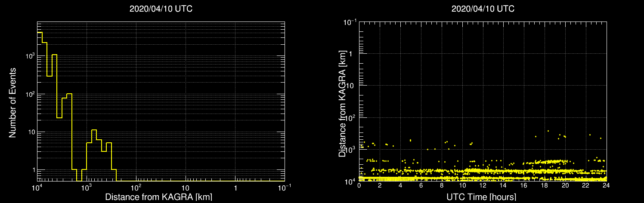Click hour 8 on the UTC Time axis
644x203 pixels.
(442, 185)
